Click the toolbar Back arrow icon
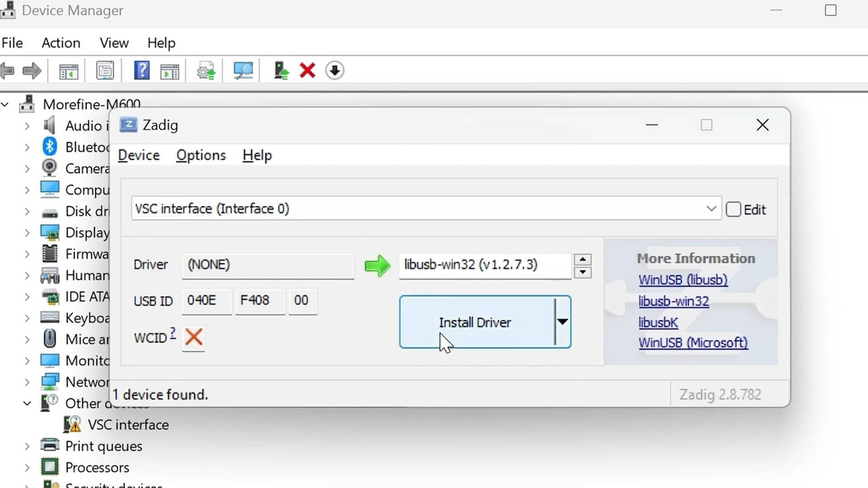 pyautogui.click(x=8, y=70)
